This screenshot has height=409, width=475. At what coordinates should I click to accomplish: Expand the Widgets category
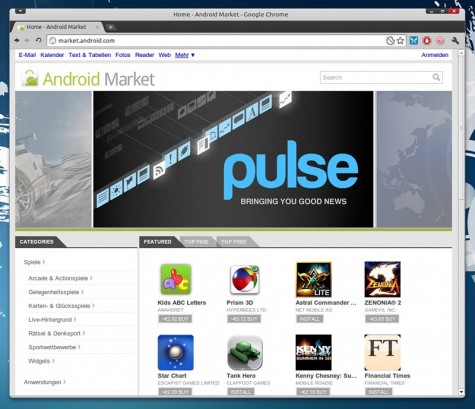[x=41, y=361]
